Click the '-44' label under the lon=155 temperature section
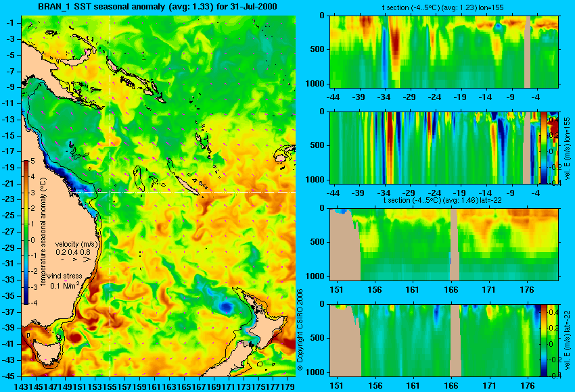 [x=333, y=97]
